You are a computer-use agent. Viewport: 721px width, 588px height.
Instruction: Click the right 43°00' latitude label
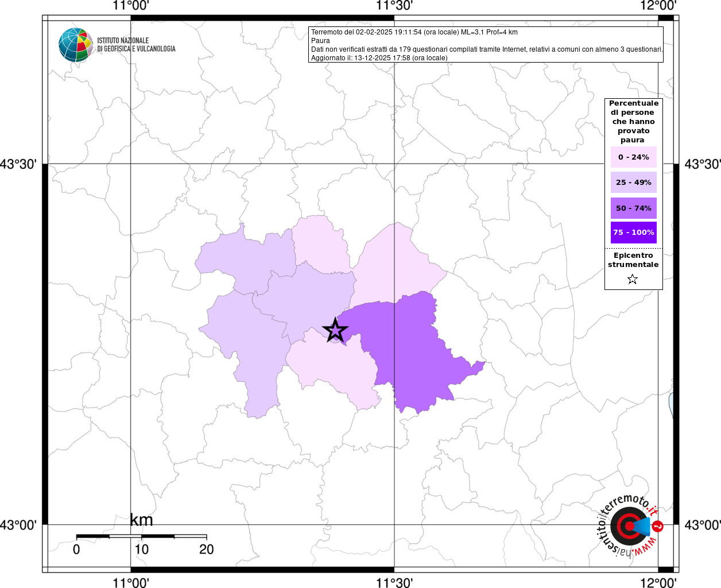[703, 525]
